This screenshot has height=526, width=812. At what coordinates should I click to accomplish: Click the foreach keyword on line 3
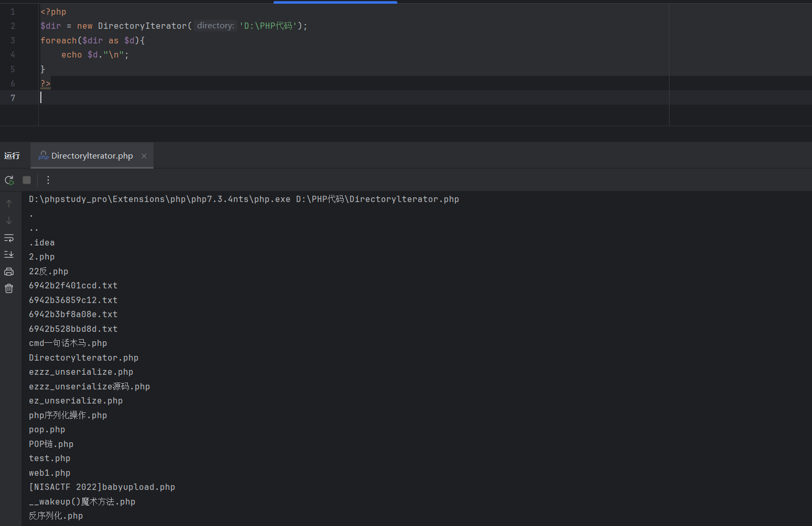pos(58,40)
